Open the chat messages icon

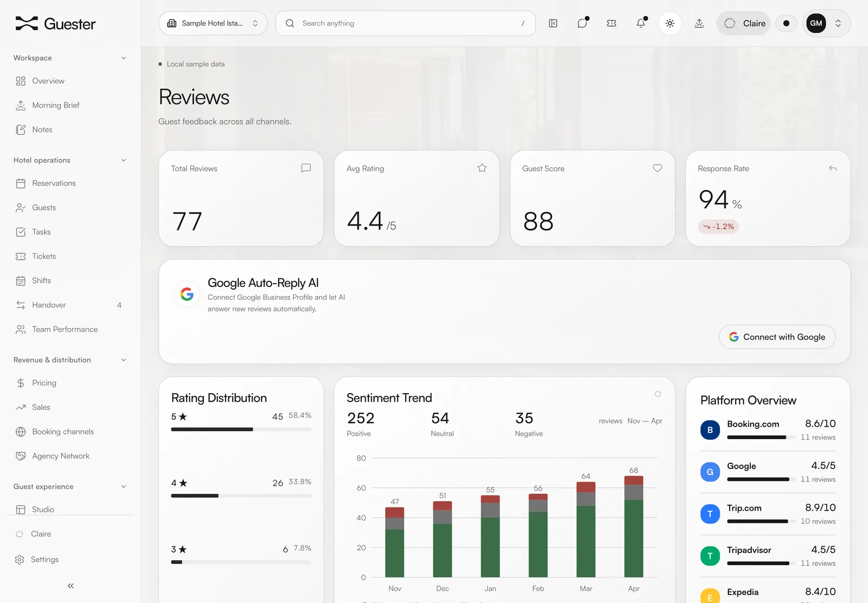coord(583,23)
